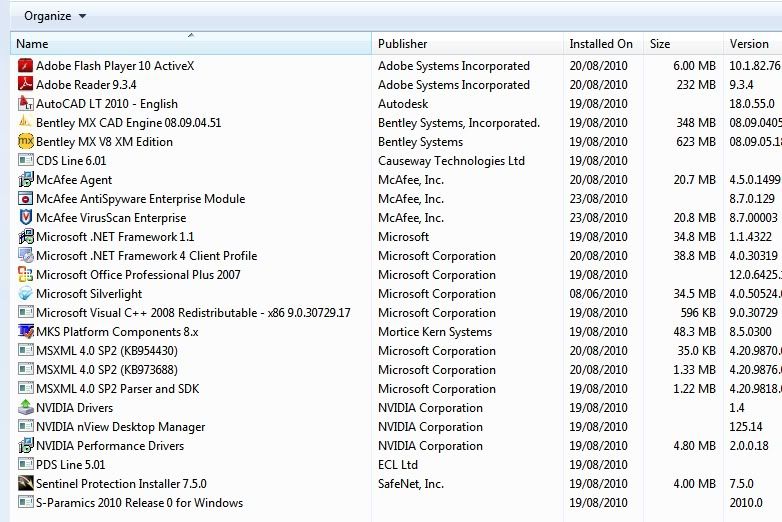Click the Adobe Flash Player 10 ActiveX icon
This screenshot has width=782, height=522.
point(25,66)
